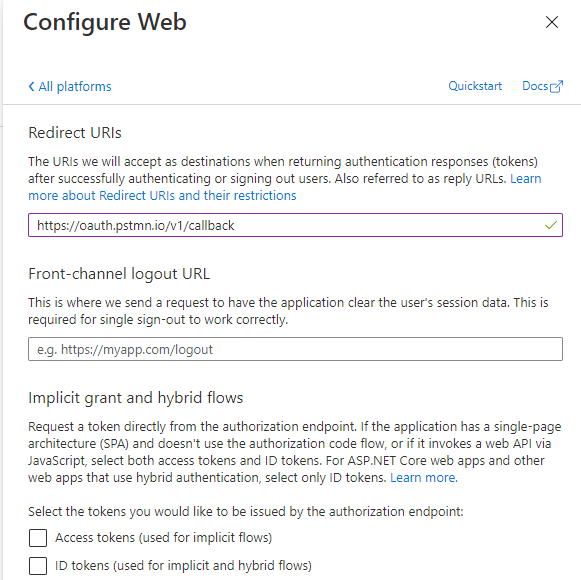Click the Front-channel logout URL heading

(119, 274)
